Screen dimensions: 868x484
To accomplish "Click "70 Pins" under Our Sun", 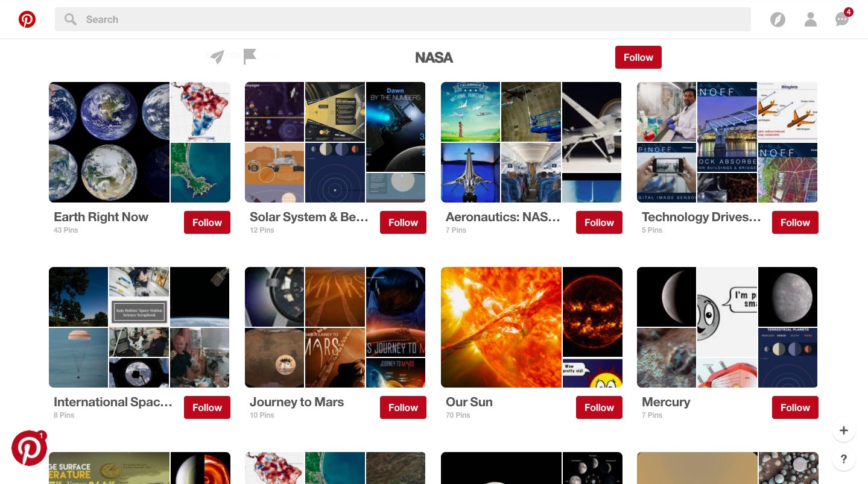I will (458, 415).
